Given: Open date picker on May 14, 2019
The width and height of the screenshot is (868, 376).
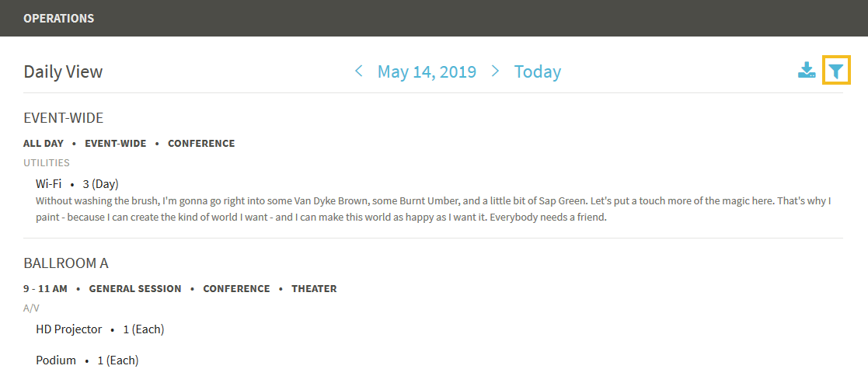Looking at the screenshot, I should point(427,71).
